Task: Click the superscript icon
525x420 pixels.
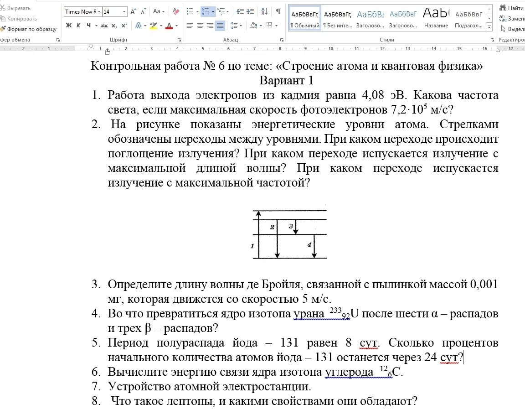Action: click(124, 26)
